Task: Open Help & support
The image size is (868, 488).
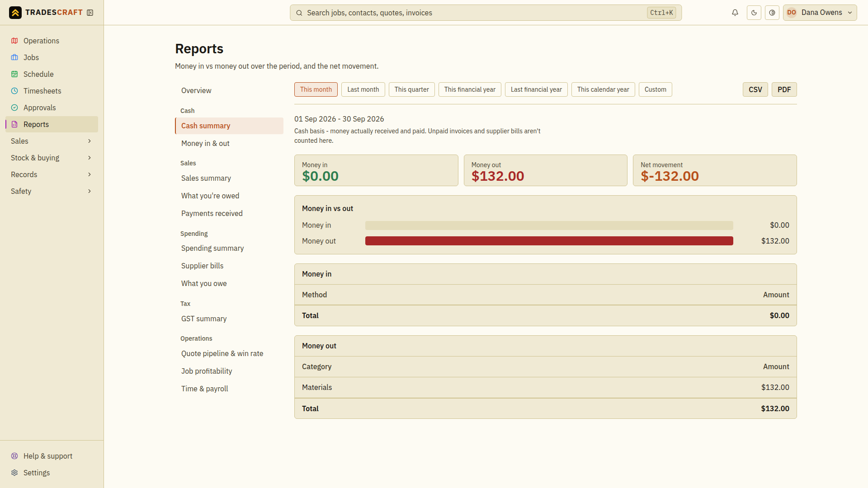Action: [x=52, y=456]
